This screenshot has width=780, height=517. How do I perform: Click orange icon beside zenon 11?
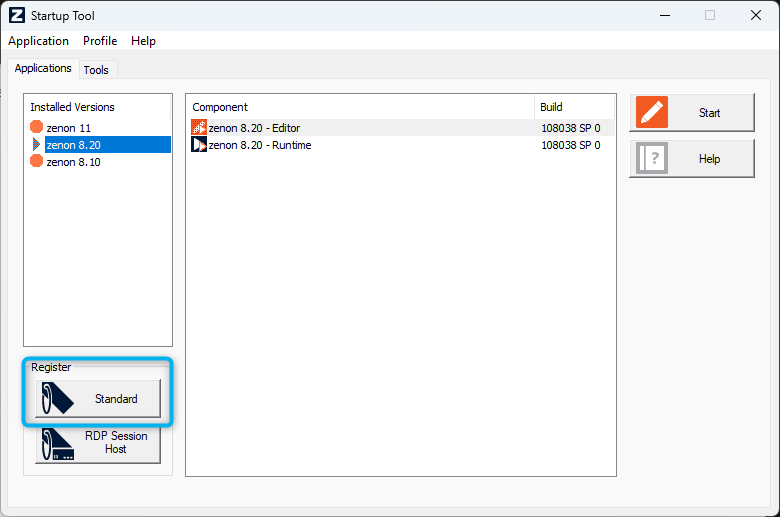pyautogui.click(x=36, y=127)
